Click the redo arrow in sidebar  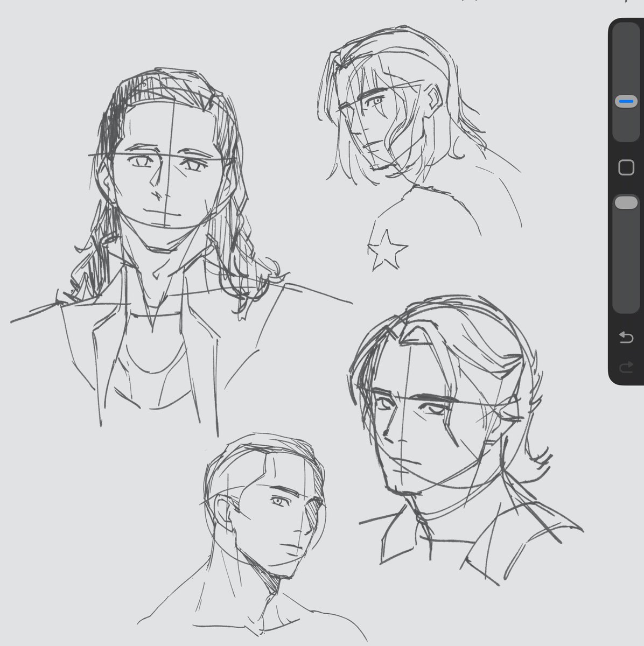tap(626, 368)
